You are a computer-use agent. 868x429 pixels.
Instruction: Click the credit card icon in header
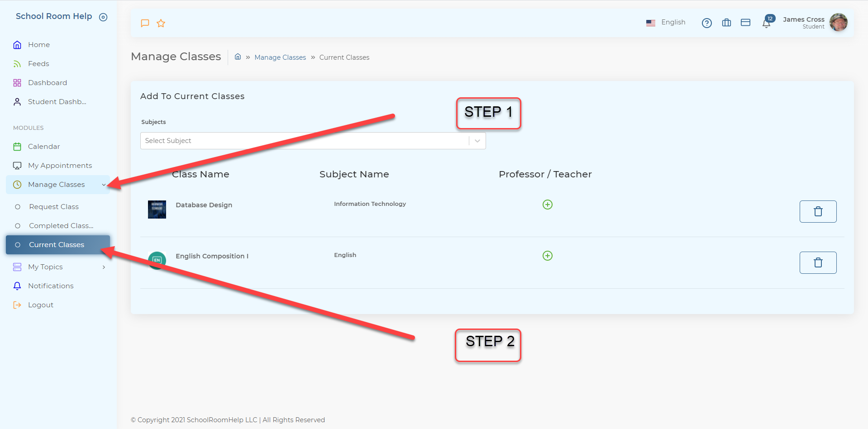745,23
